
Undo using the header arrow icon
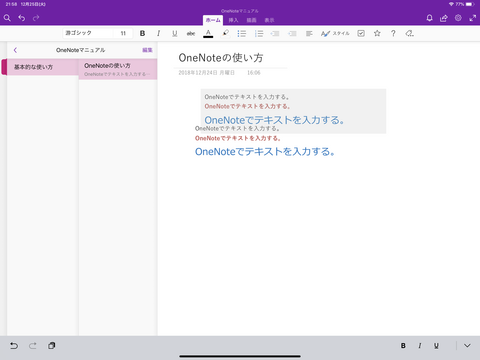click(22, 18)
